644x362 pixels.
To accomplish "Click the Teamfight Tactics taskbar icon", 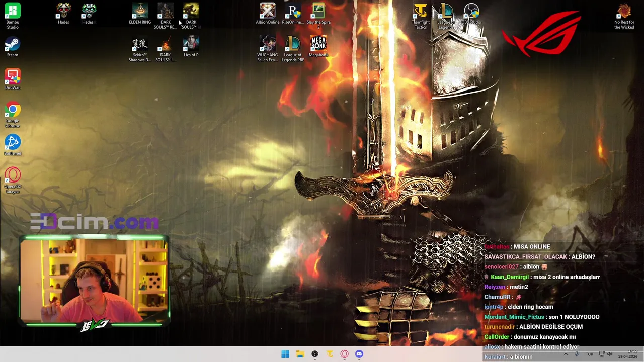I will click(330, 354).
